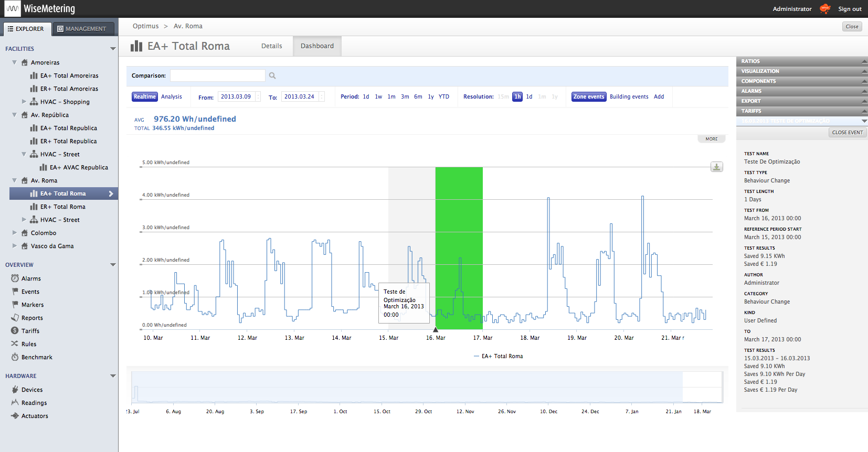Click the Comparison input field
The width and height of the screenshot is (868, 452).
[217, 76]
